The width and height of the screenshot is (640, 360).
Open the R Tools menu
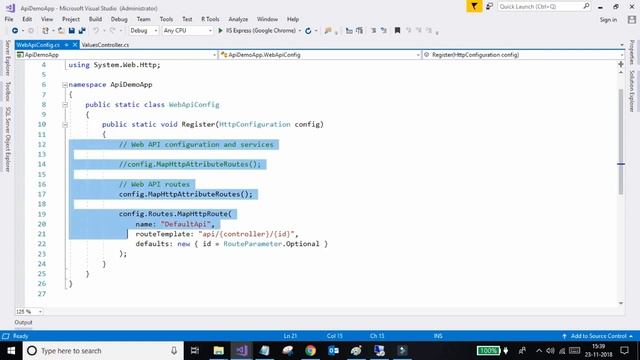pos(210,19)
